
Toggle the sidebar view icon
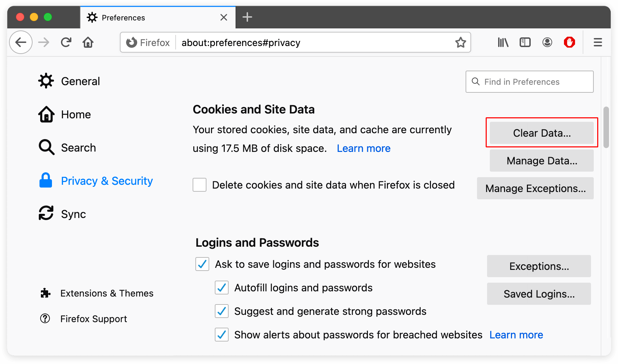tap(525, 43)
